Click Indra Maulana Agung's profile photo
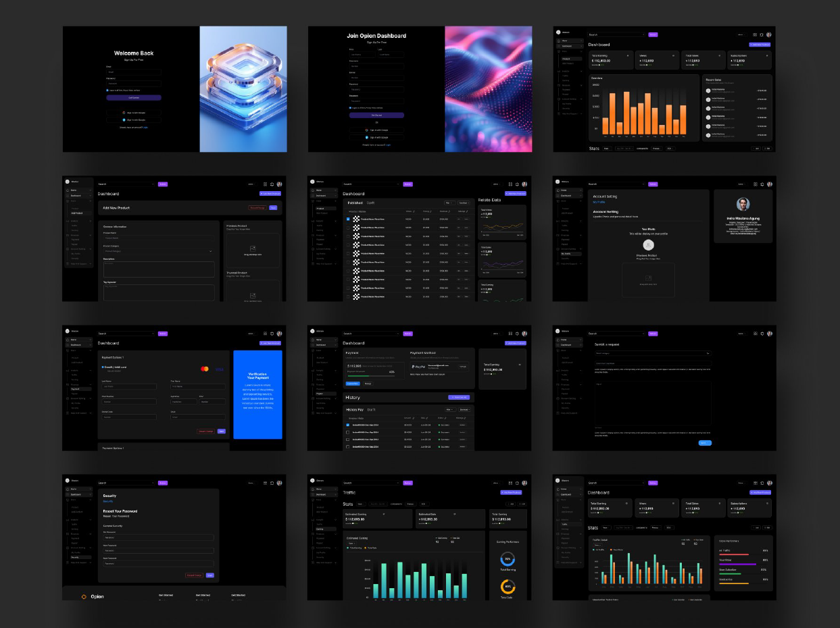Image resolution: width=840 pixels, height=628 pixels. 743,204
